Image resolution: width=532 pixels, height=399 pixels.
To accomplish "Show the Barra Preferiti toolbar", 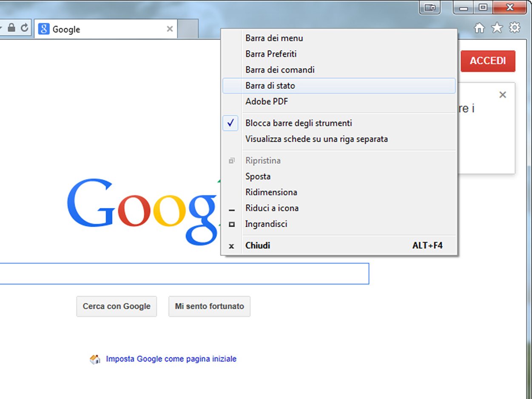I will tap(271, 54).
